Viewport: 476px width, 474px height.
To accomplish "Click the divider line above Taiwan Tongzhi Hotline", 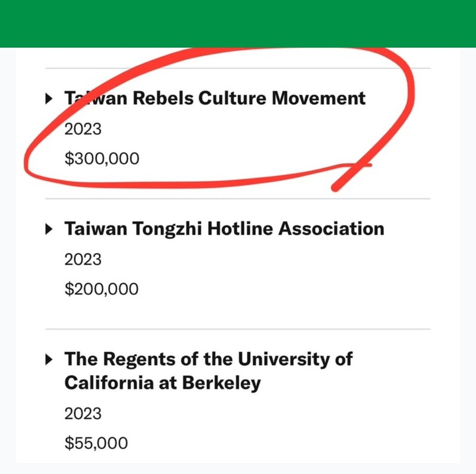I will click(238, 199).
